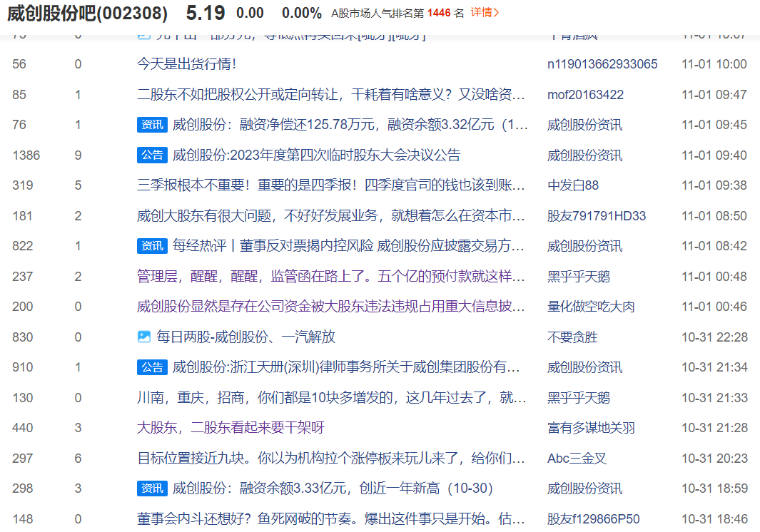Open post 川南,重庆,招商
760x532 pixels.
332,398
